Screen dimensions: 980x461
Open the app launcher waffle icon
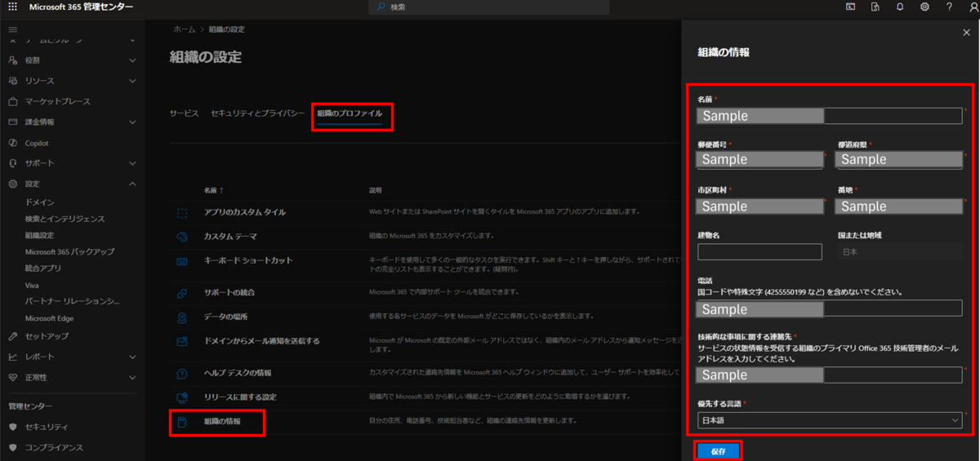12,7
